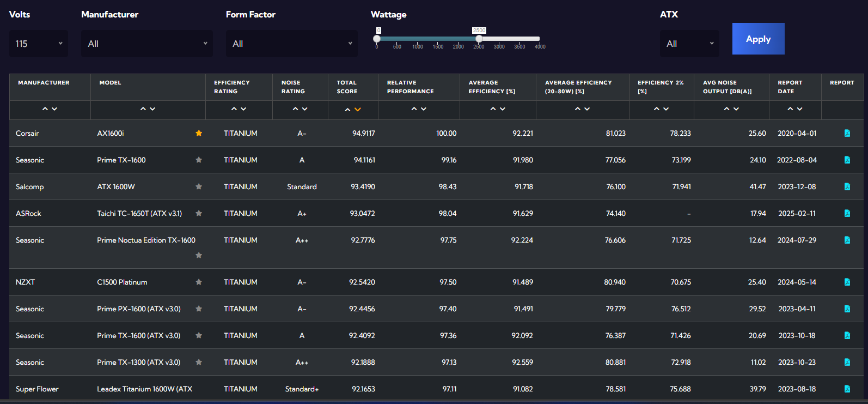This screenshot has width=868, height=404.
Task: Sort Noise Rating column descending
Action: [305, 109]
